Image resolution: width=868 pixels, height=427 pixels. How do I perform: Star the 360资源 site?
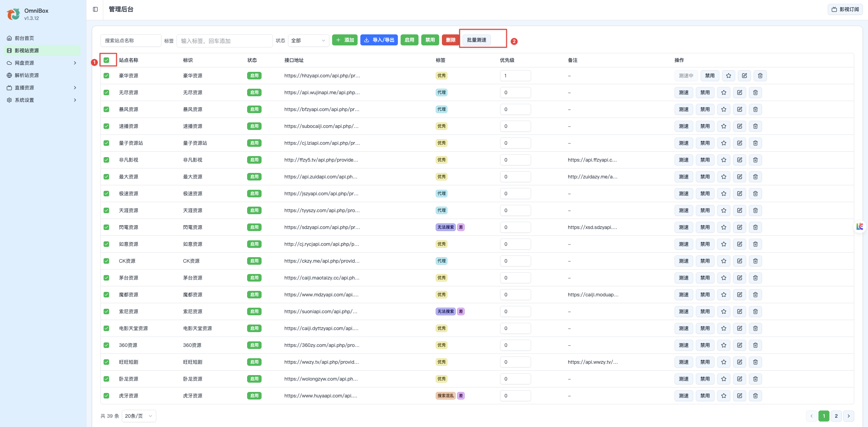(724, 345)
